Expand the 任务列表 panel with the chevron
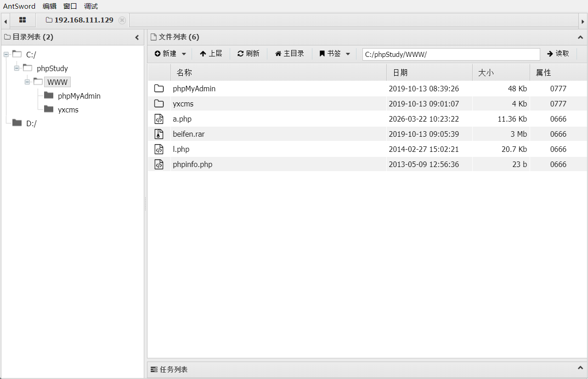 [x=580, y=368]
